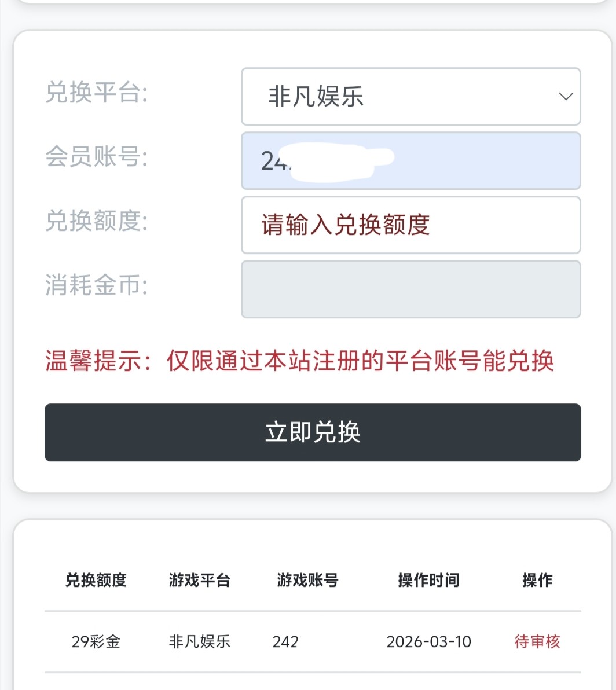This screenshot has height=690, width=616.
Task: Click the 游戏平台 column header
Action: point(199,580)
